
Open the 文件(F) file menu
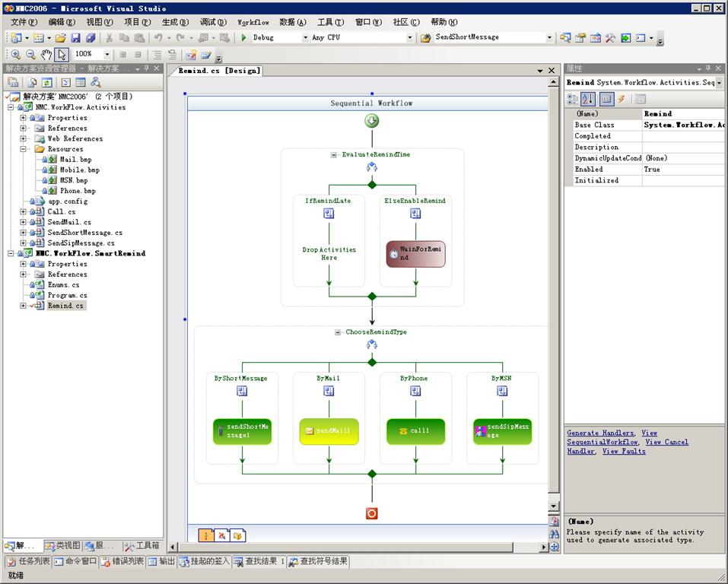pos(24,22)
